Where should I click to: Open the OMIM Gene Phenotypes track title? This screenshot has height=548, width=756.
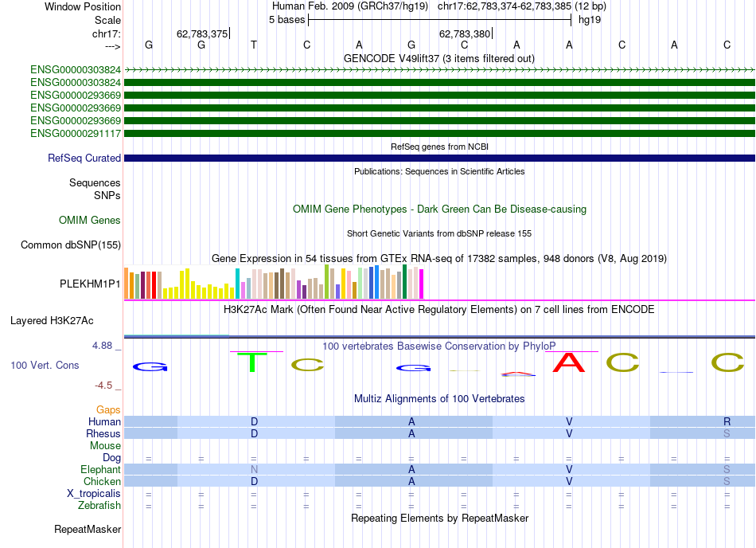(439, 209)
